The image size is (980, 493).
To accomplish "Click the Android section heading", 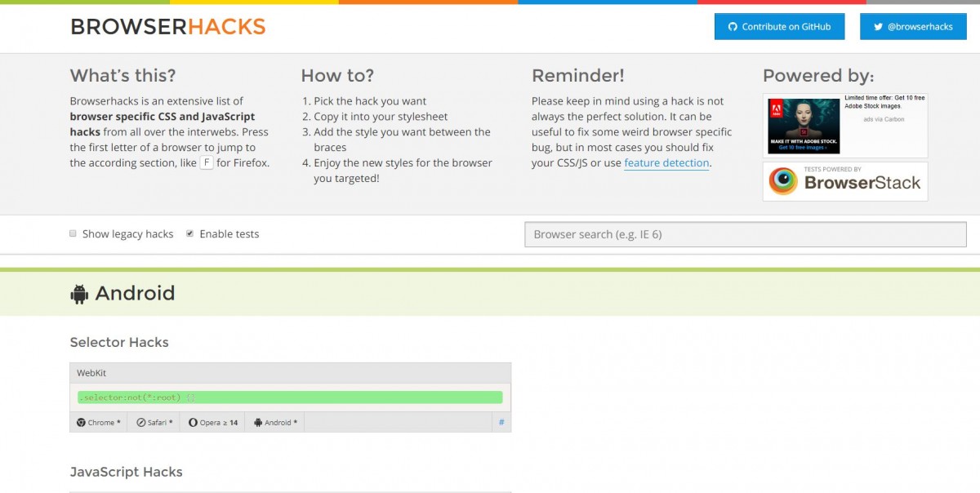I will pos(136,293).
